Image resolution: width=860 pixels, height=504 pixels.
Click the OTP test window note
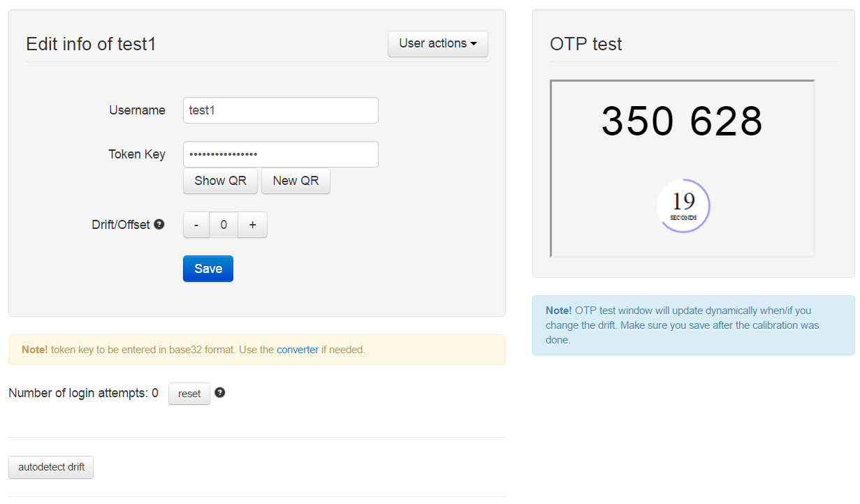pos(694,325)
